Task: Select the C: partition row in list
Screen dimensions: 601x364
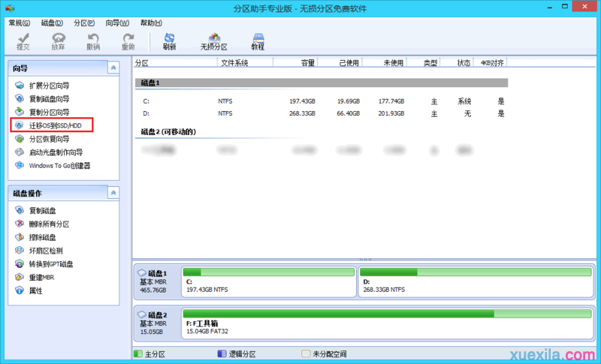Action: point(322,101)
